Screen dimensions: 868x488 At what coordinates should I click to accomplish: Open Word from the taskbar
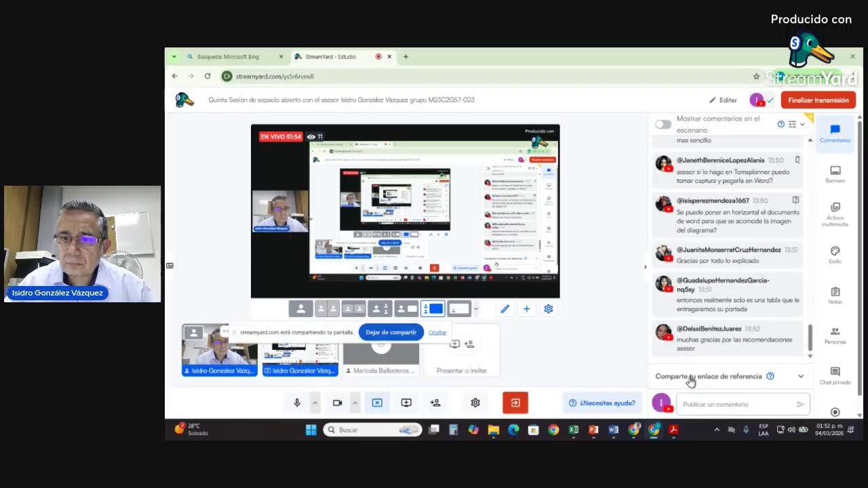coord(614,430)
